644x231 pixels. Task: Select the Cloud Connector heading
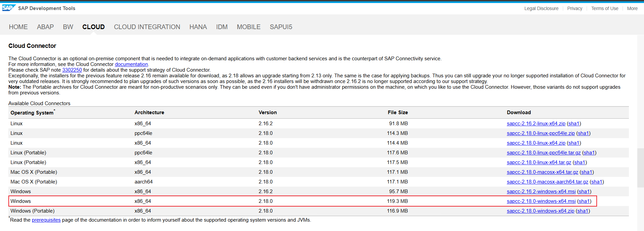tap(32, 46)
